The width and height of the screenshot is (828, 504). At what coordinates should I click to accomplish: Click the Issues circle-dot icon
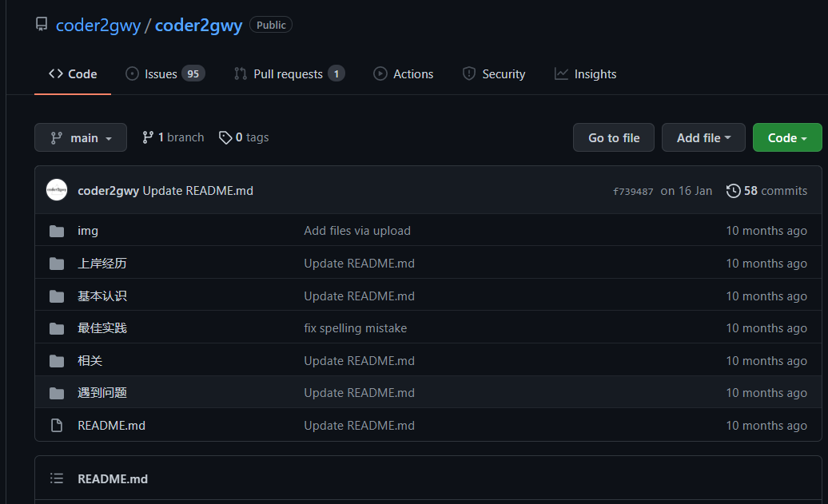[132, 74]
